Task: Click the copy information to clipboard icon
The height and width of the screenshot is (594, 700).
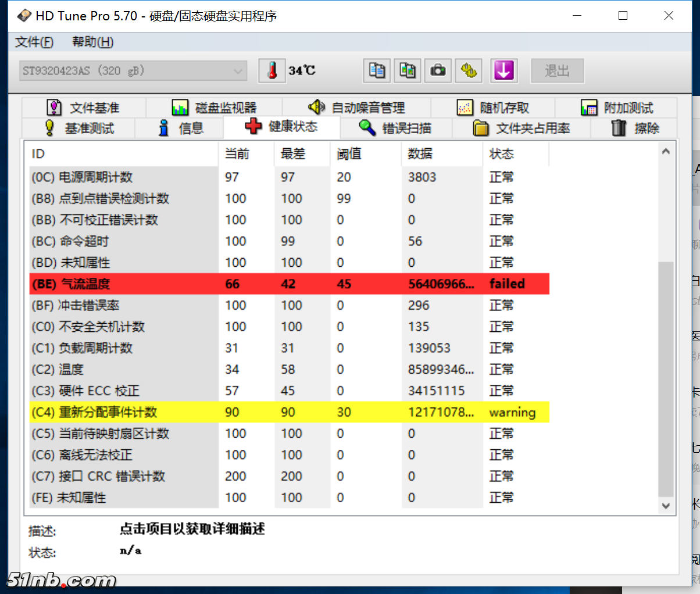Action: tap(376, 70)
